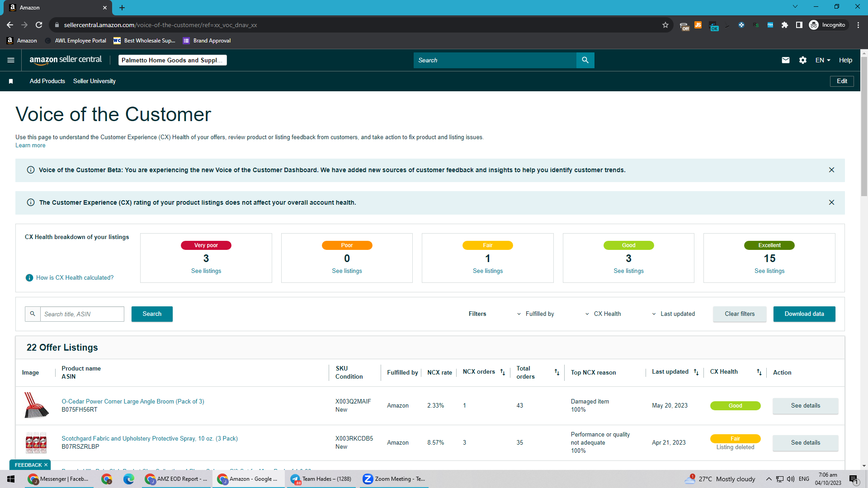868x488 pixels.
Task: Open the Scotchgard Fabric and Upholstery product link
Action: 150,439
